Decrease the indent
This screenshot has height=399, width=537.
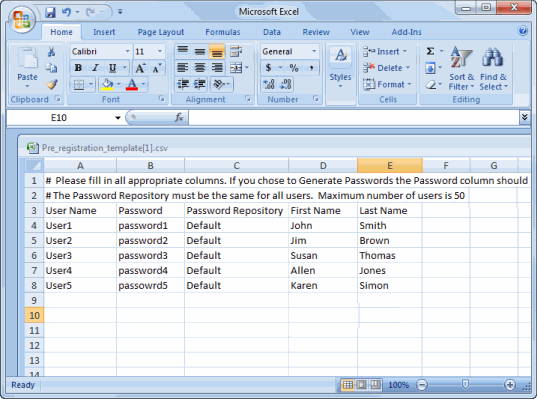pos(183,84)
